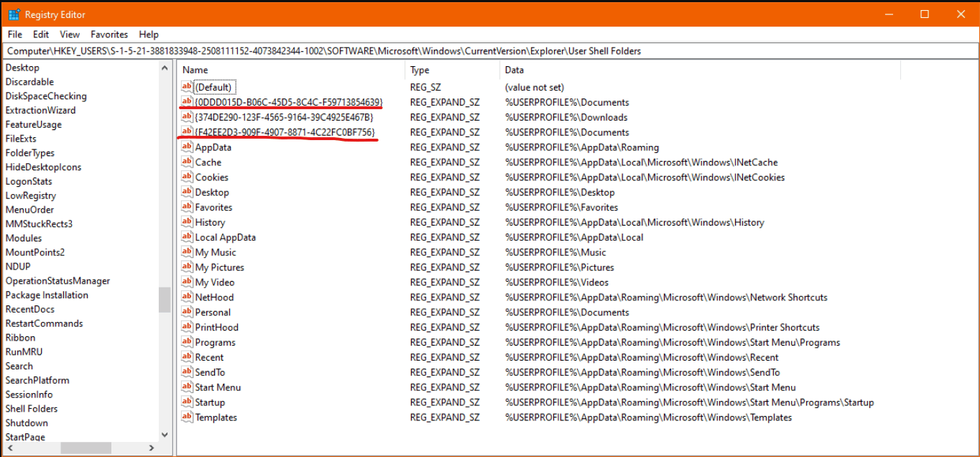Select the Desktop key in tree
The image size is (980, 457).
[x=22, y=68]
